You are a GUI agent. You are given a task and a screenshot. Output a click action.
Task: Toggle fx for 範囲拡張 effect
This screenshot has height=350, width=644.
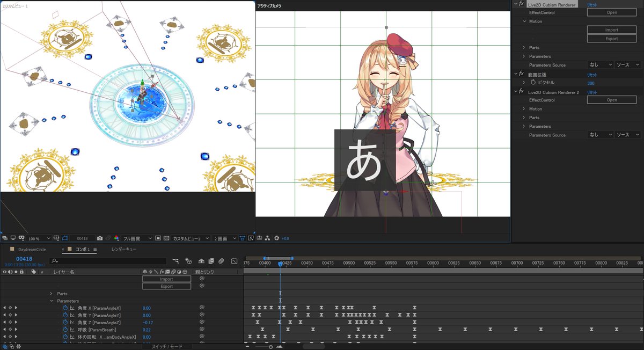coord(521,74)
